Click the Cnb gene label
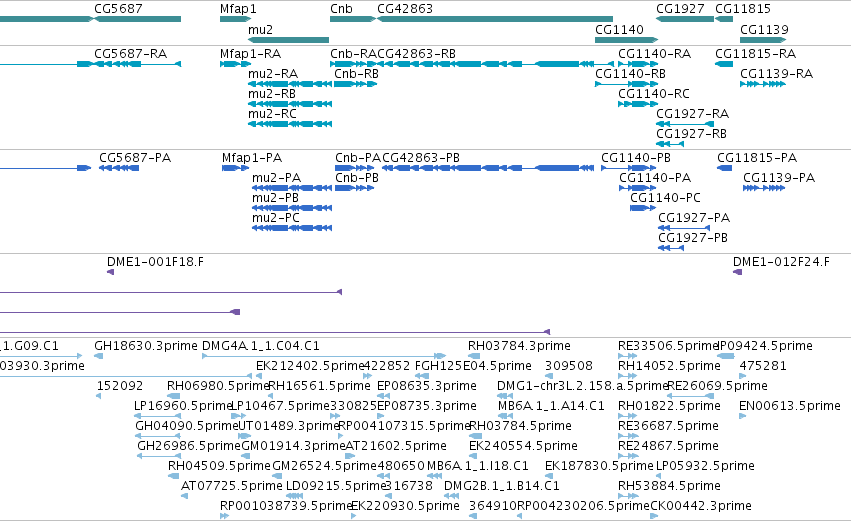 [x=341, y=9]
